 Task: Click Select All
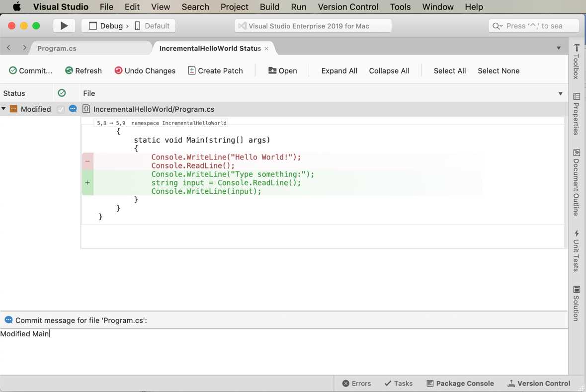[x=450, y=71]
